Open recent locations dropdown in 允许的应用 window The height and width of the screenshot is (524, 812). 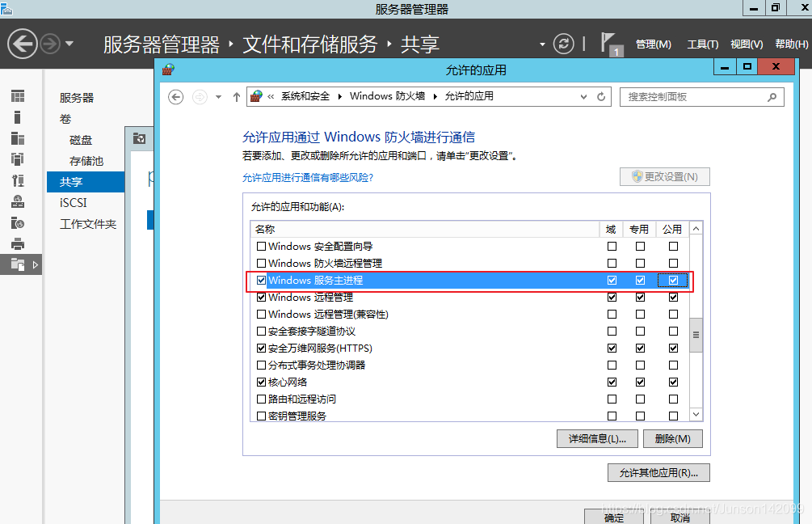pos(218,97)
